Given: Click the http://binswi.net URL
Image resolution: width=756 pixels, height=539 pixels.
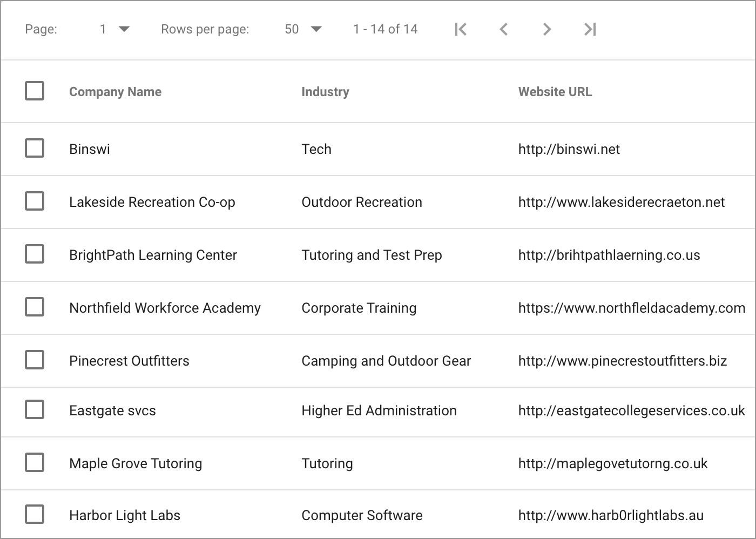Looking at the screenshot, I should tap(569, 149).
